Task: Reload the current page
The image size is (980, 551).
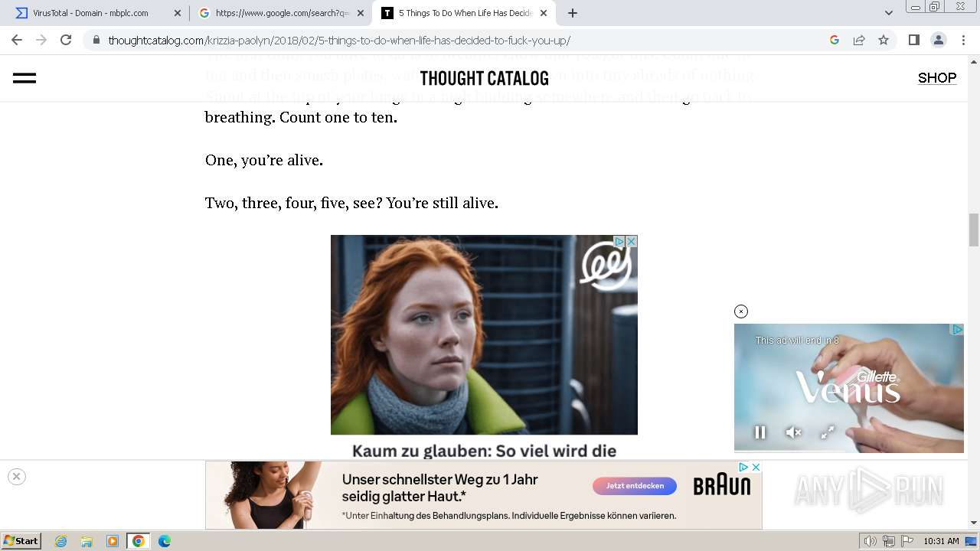Action: (x=66, y=40)
